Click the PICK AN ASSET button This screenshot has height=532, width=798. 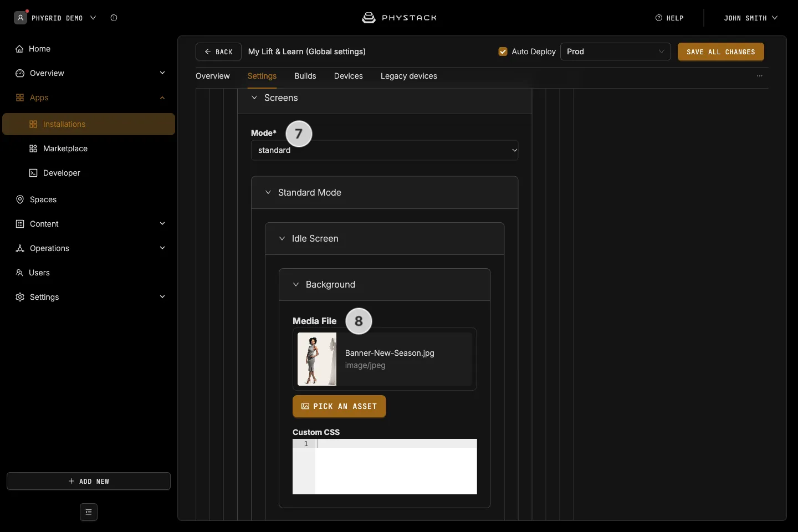(x=339, y=406)
